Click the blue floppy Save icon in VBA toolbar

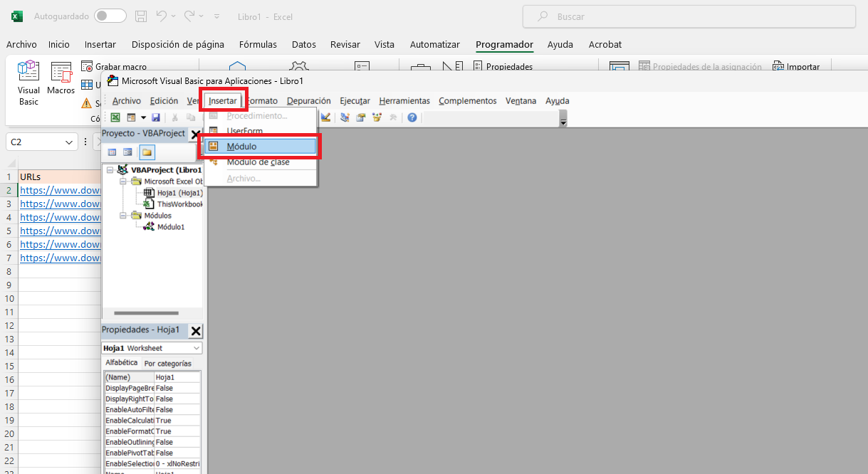(x=156, y=117)
